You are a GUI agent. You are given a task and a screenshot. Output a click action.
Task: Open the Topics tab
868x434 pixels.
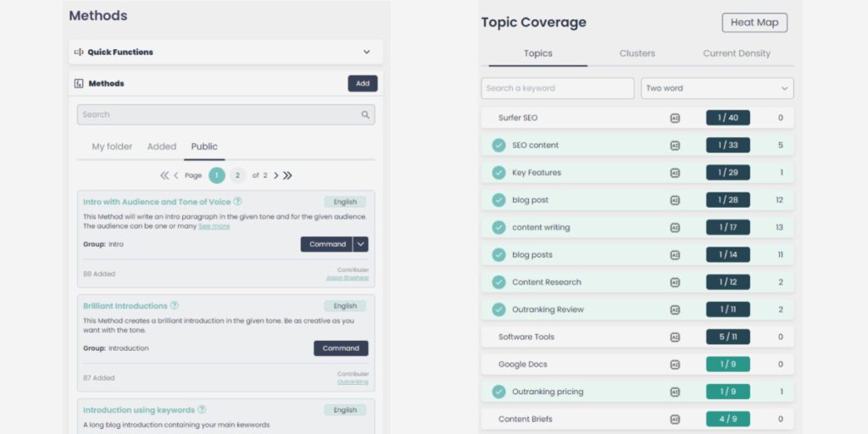[538, 53]
